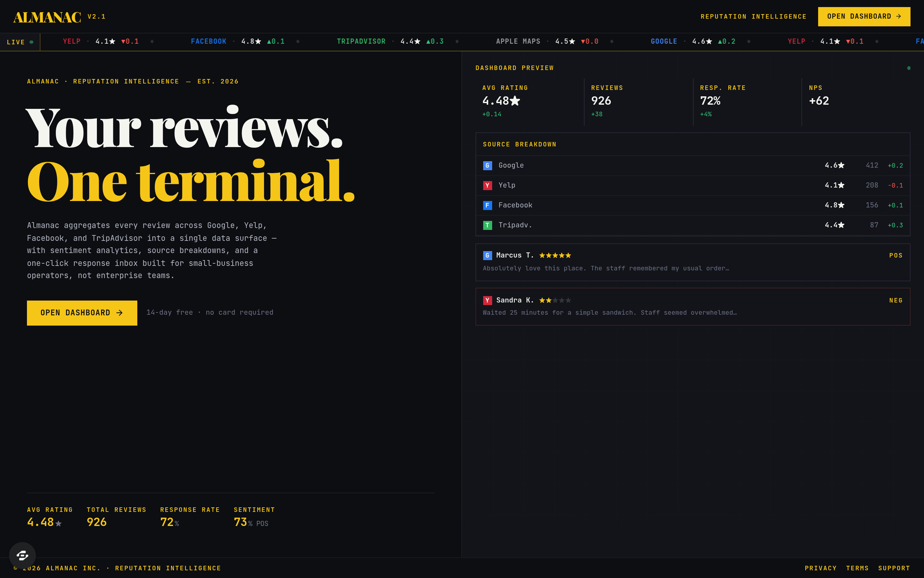Click the blue F icon beside Facebook
Image resolution: width=924 pixels, height=578 pixels.
point(487,205)
